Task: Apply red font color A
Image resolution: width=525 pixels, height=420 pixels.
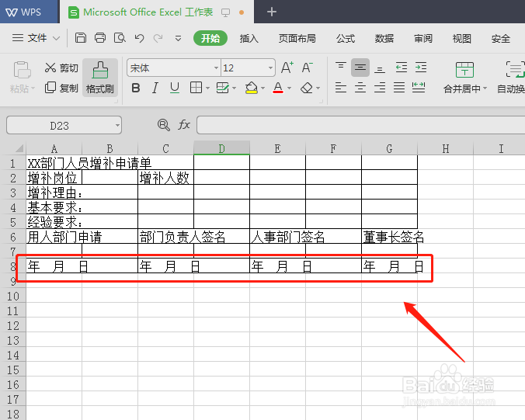Action: click(278, 88)
